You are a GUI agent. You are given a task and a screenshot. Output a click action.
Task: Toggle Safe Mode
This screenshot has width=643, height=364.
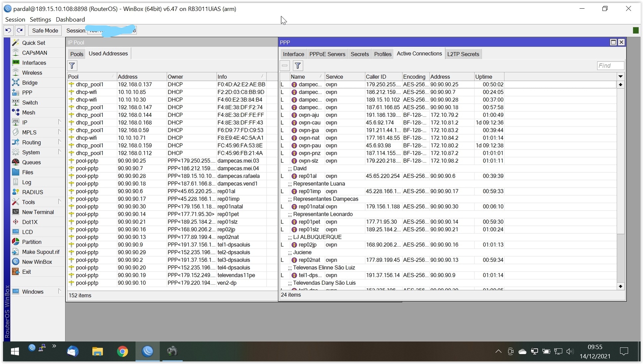(45, 31)
